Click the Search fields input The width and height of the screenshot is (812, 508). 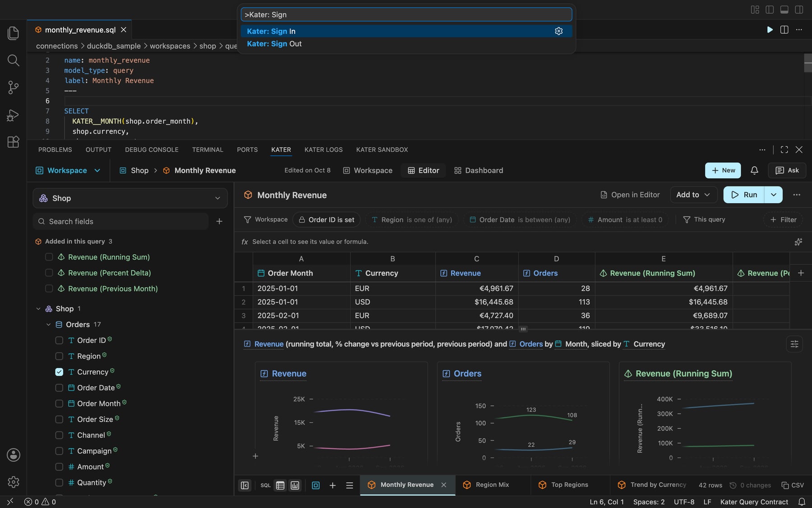121,221
